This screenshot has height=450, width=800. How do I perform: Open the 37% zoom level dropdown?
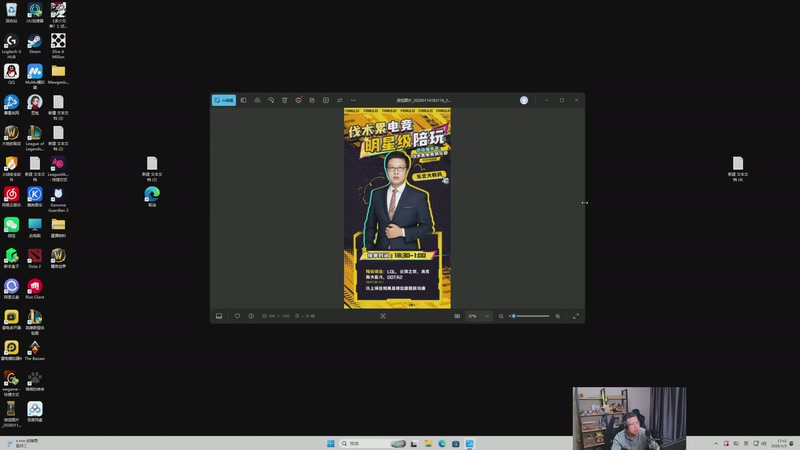[x=479, y=316]
